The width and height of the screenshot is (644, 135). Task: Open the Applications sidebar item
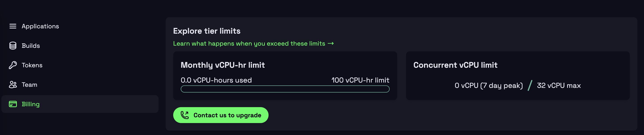click(80, 26)
